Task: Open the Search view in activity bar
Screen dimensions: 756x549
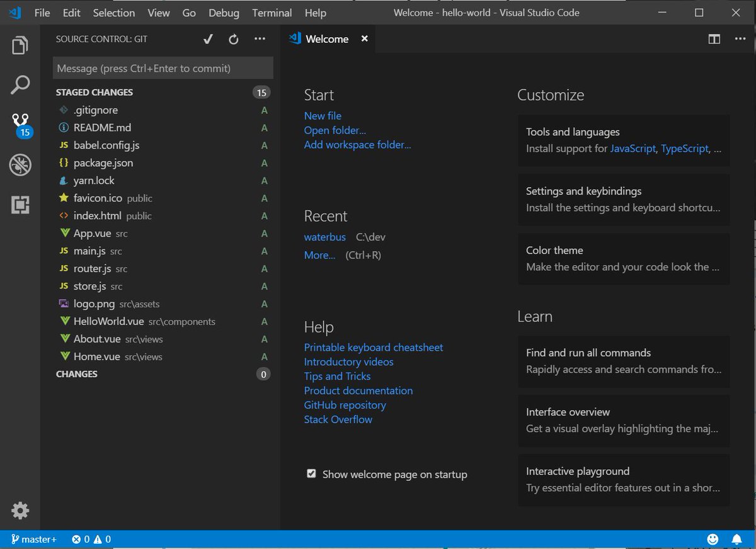Action: (20, 85)
